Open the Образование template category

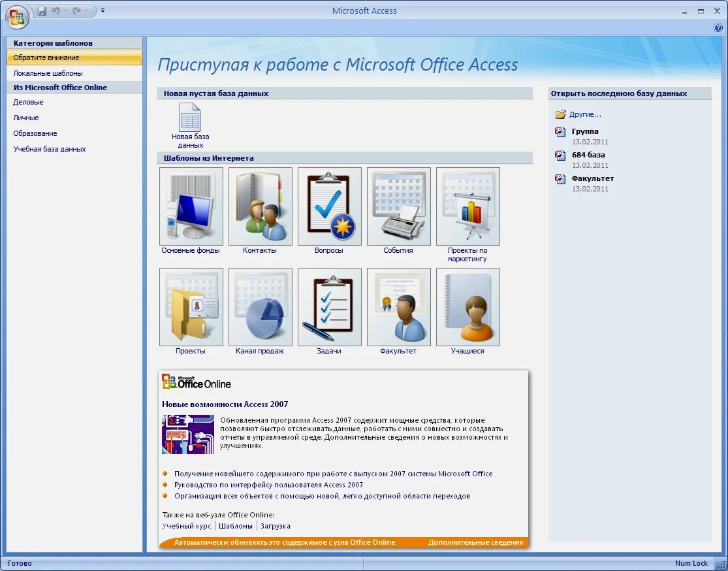click(x=35, y=133)
